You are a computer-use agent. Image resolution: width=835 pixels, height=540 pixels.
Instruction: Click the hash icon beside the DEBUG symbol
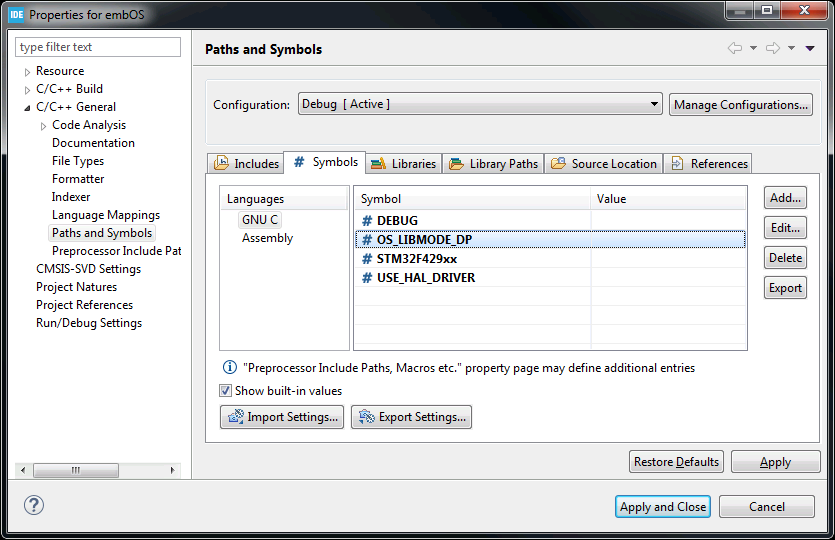point(367,221)
